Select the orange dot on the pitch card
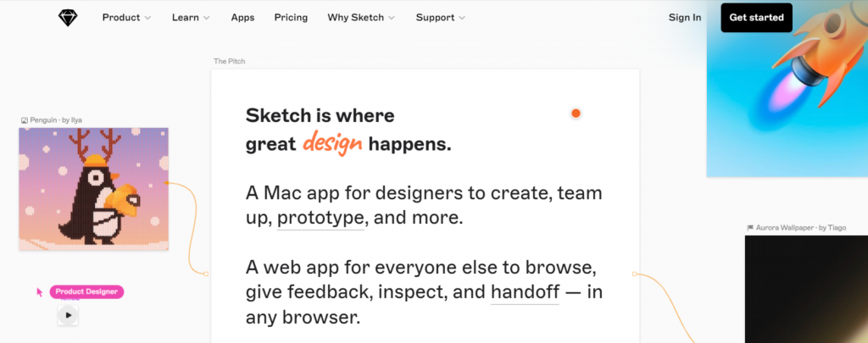The width and height of the screenshot is (868, 343). 576,113
